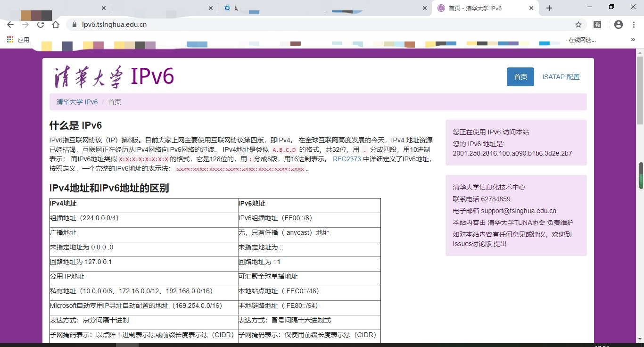Expand the hidden bookmarks overflow chevron
Viewport: 644px width, 347px height.
(633, 40)
